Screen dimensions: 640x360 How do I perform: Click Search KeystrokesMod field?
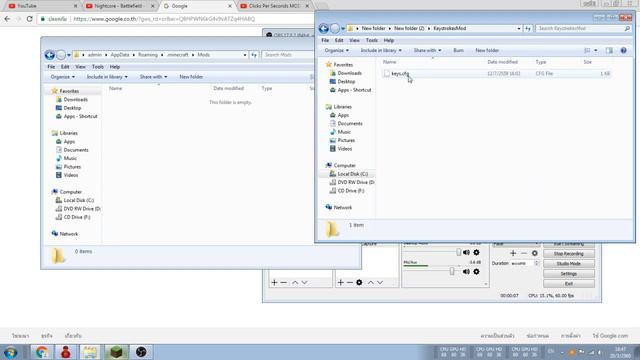pyautogui.click(x=583, y=29)
